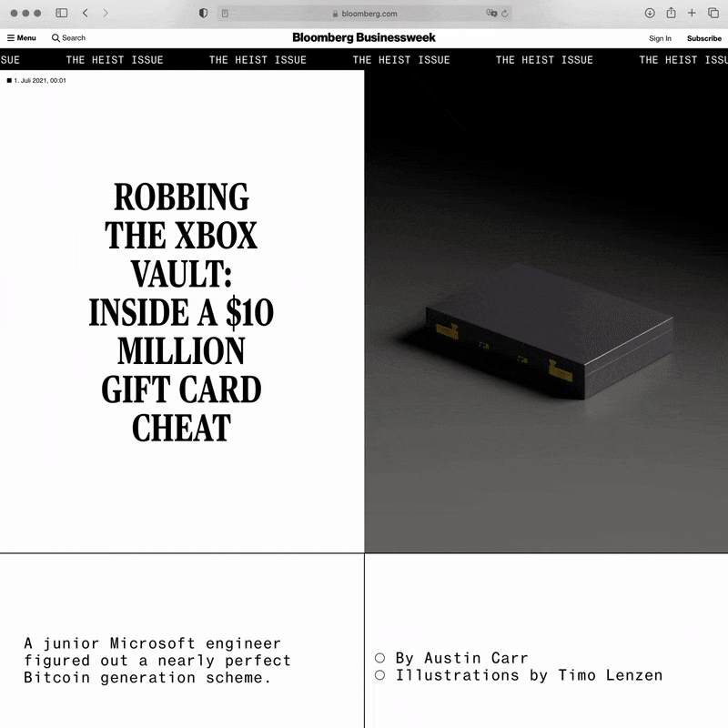
Task: Show Reader view icon in address bar
Action: pos(225,14)
